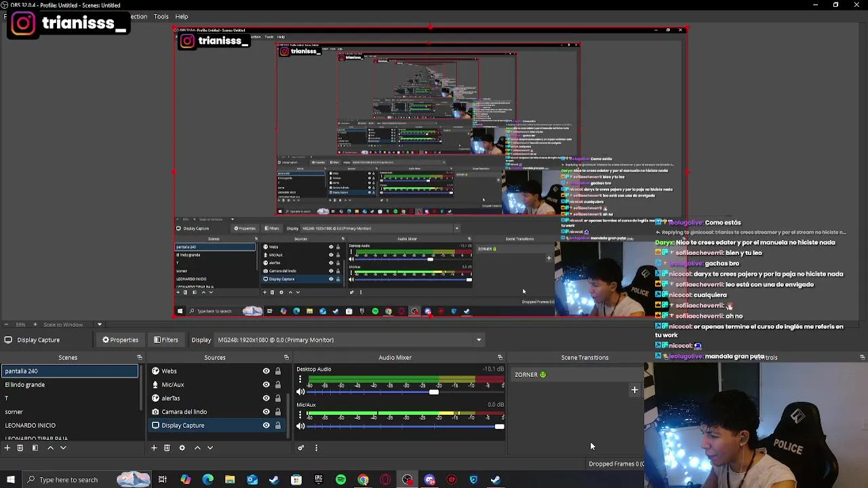Click Mic/Aux volume slider handle

[x=500, y=426]
